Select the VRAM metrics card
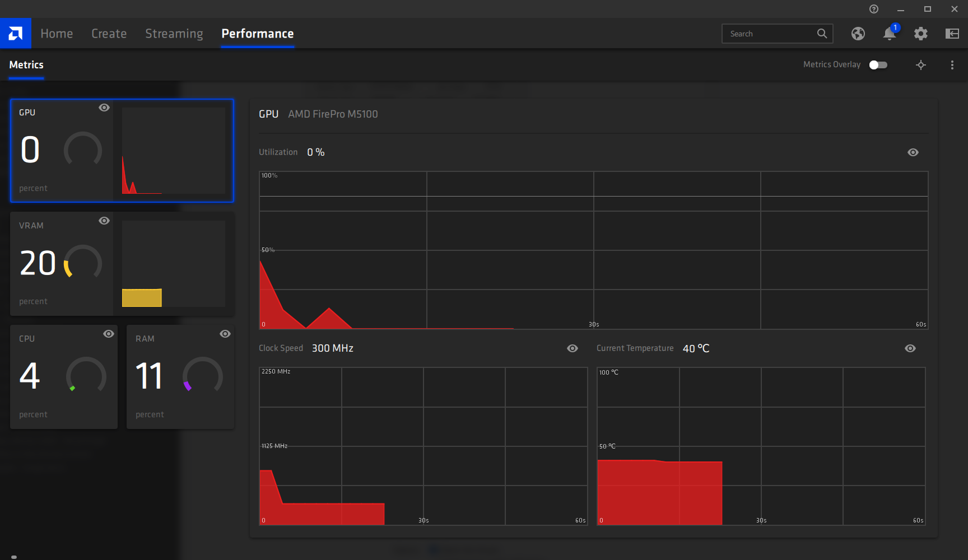Image resolution: width=968 pixels, height=560 pixels. (x=122, y=264)
